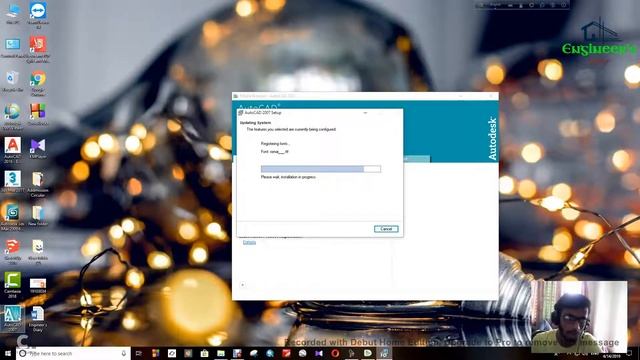Open the Recycle Bin desktop icon
640x360 pixels.
[x=13, y=81]
